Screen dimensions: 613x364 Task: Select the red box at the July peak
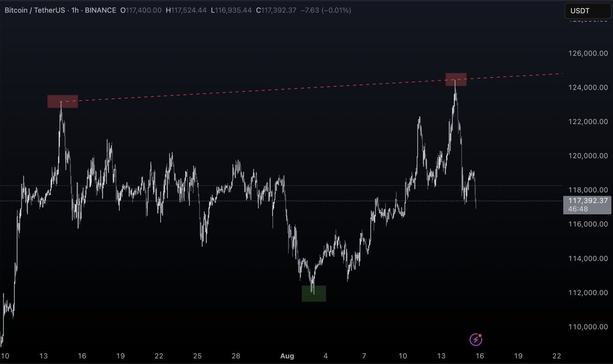point(63,101)
